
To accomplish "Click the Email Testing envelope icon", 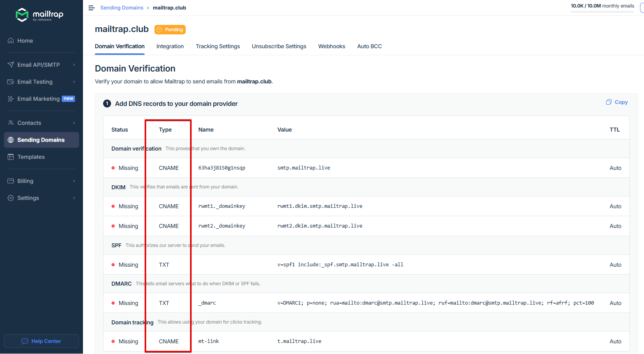I will click(11, 82).
